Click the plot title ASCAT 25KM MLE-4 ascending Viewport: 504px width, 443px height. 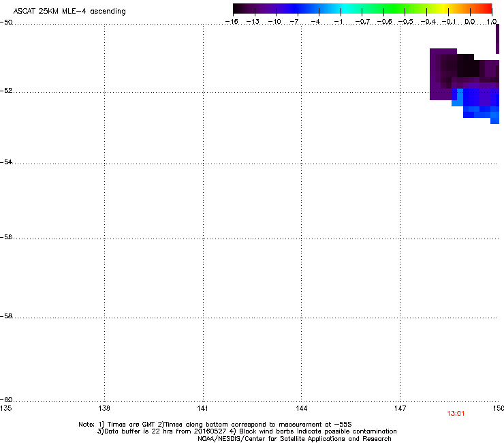69,12
